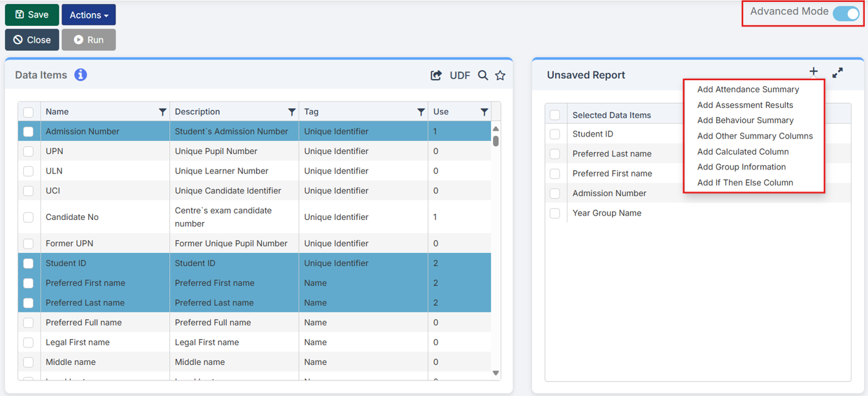Image resolution: width=868 pixels, height=396 pixels.
Task: Select Add Group Information
Action: click(x=741, y=167)
